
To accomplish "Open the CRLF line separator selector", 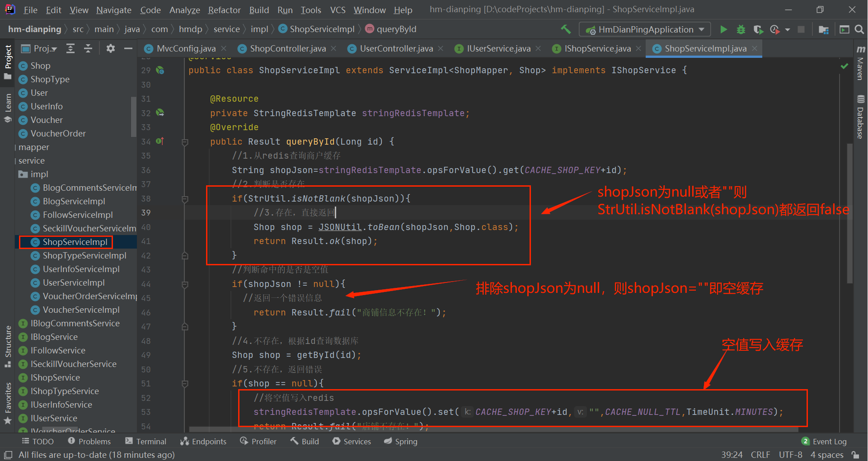I will tap(760, 455).
